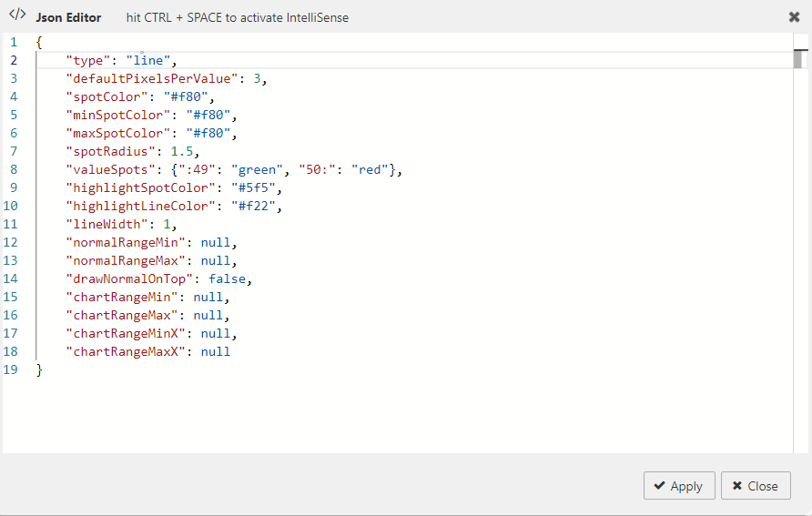Click the false value of drawNormalOnTop
The height and width of the screenshot is (516, 812).
[x=228, y=279]
